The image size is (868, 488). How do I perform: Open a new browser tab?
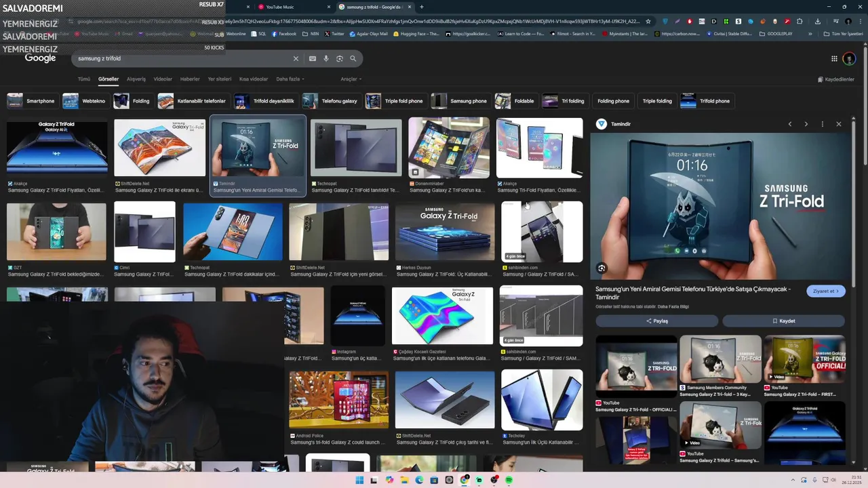422,7
